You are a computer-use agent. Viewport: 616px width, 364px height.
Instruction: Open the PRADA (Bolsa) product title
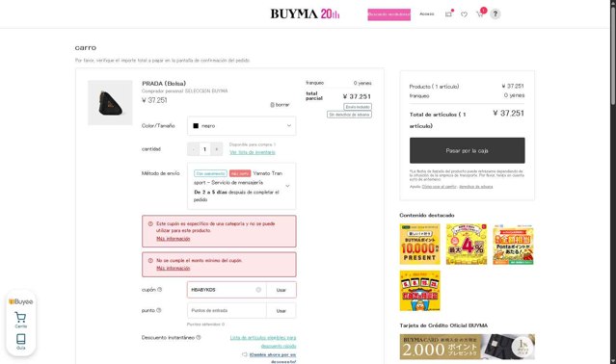point(164,83)
